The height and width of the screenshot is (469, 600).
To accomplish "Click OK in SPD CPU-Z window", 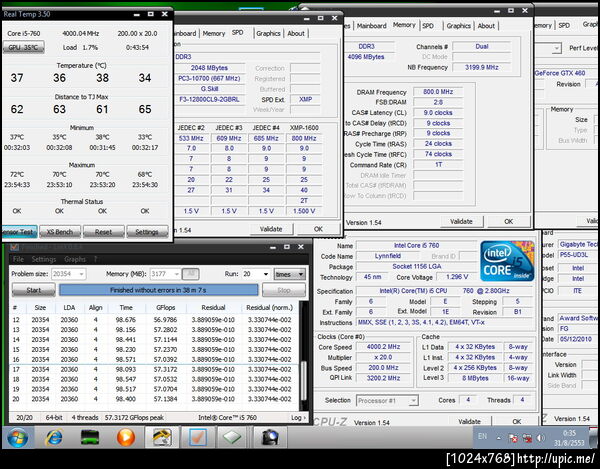I will point(318,229).
